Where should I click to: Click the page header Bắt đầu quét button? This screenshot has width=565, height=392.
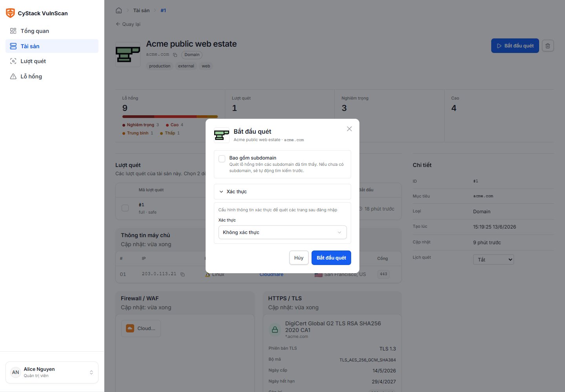pos(515,46)
